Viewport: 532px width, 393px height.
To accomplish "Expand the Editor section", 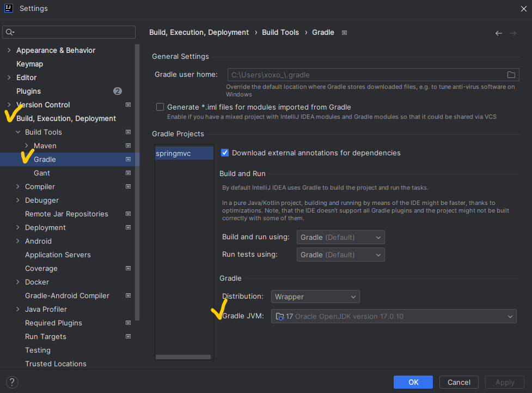I will 9,77.
